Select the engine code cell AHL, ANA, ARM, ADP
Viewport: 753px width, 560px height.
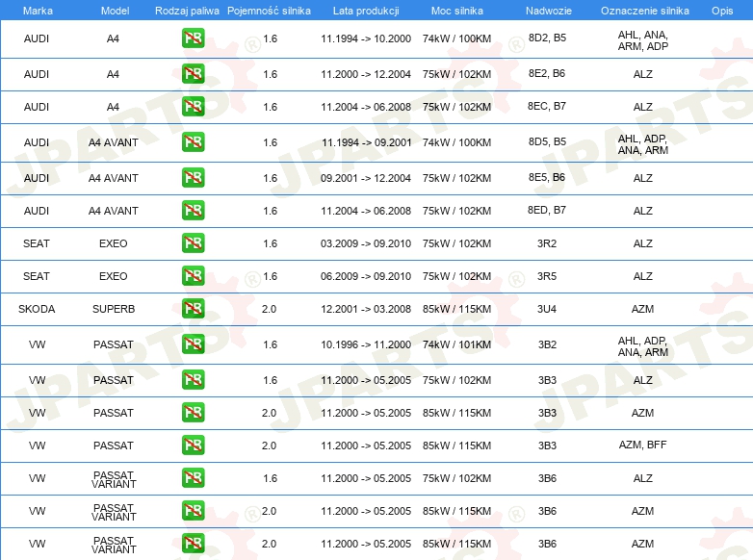click(x=642, y=40)
